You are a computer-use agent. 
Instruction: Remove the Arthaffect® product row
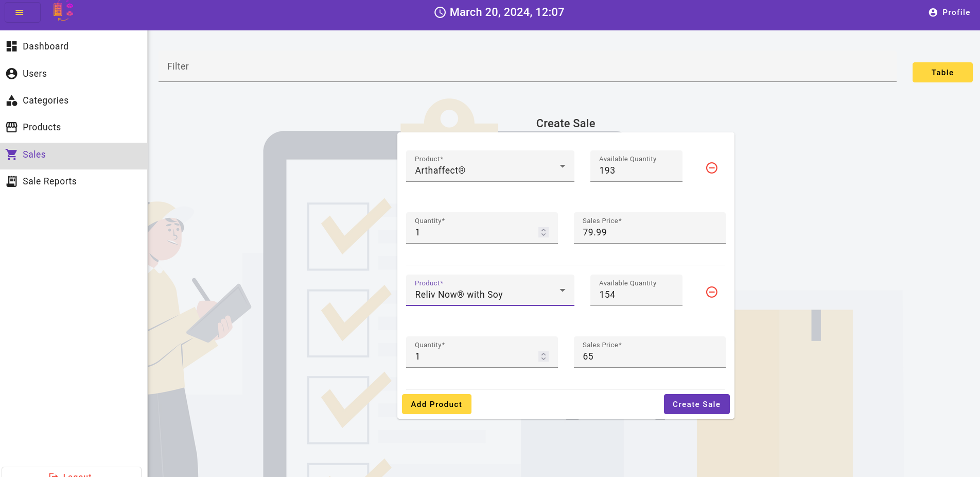coord(712,168)
